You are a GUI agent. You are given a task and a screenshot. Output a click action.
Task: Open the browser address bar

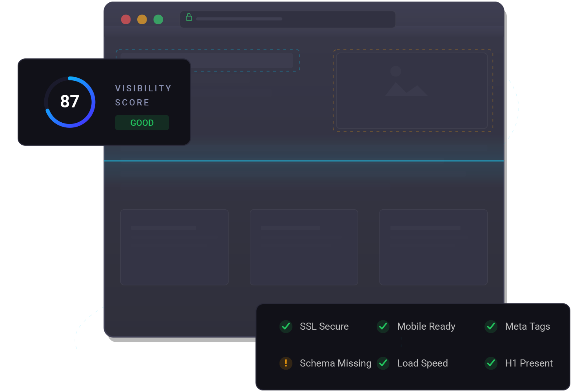click(288, 19)
